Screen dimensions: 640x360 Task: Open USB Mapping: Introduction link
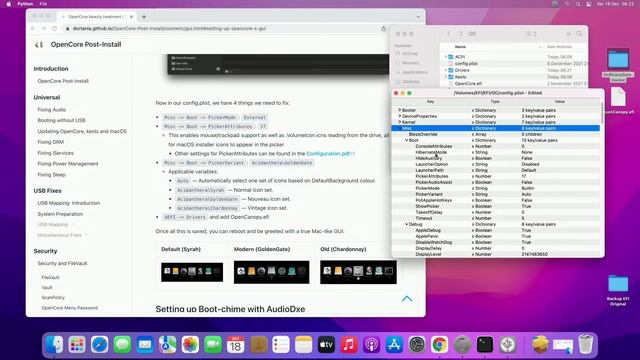click(69, 203)
